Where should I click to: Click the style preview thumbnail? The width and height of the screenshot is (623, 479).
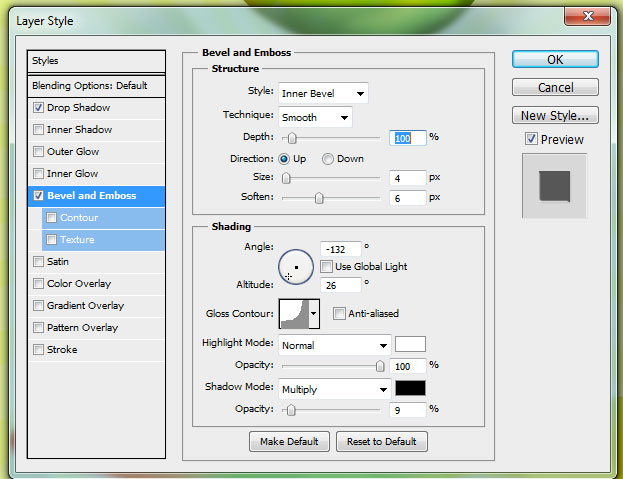coord(554,185)
